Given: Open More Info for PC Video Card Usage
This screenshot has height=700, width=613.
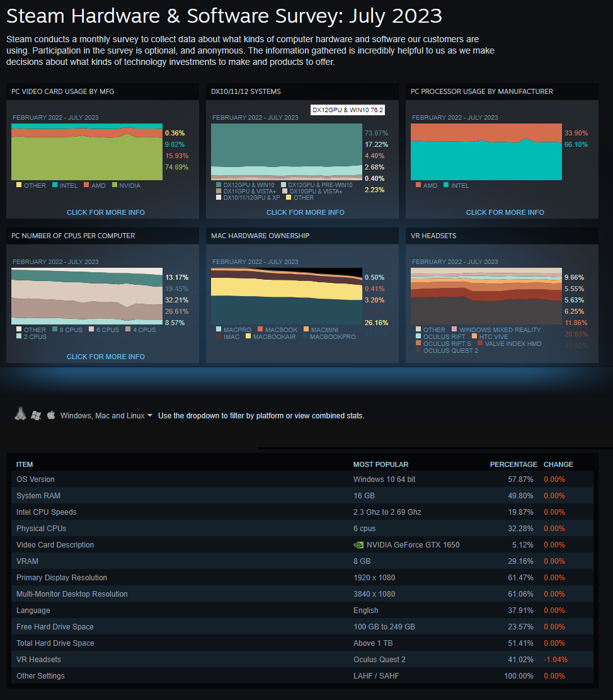Looking at the screenshot, I should click(x=105, y=212).
